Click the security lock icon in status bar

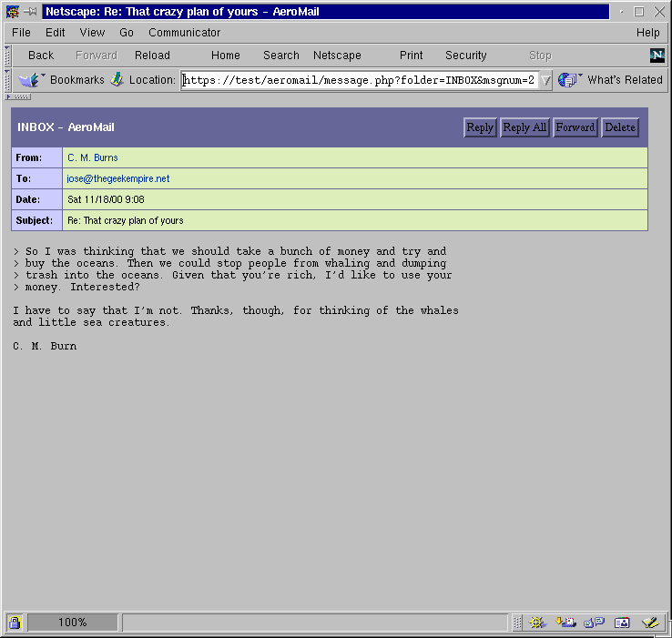coord(15,623)
